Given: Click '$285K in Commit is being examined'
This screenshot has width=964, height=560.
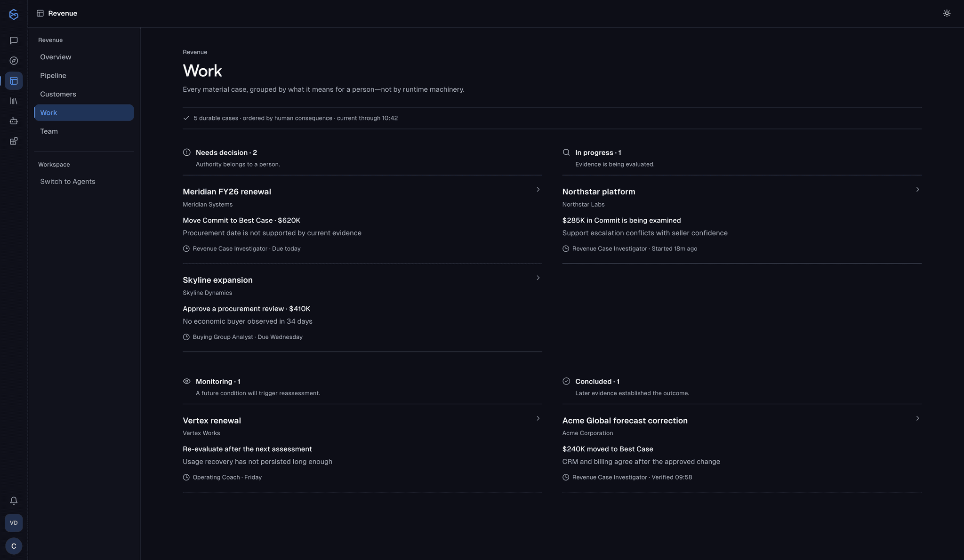Looking at the screenshot, I should tap(621, 220).
